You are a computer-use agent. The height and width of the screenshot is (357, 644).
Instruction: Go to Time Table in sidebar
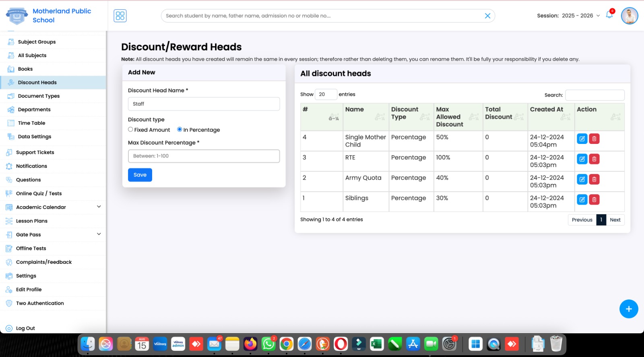pos(31,123)
